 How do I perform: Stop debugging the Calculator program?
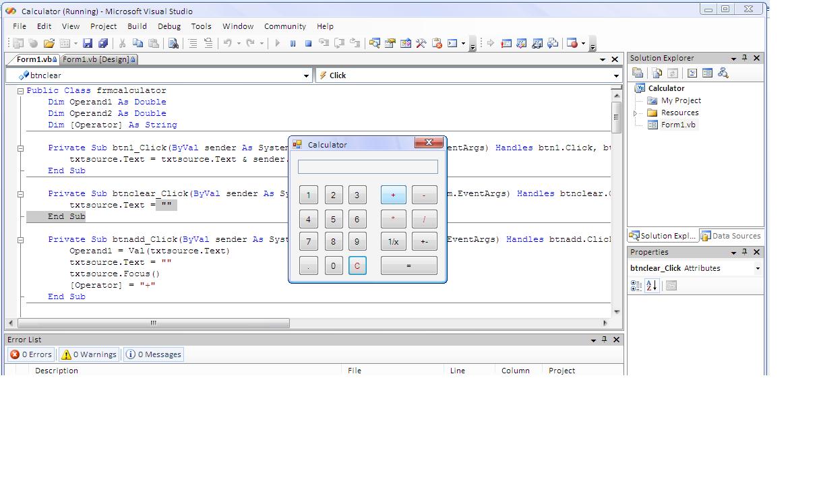point(309,42)
